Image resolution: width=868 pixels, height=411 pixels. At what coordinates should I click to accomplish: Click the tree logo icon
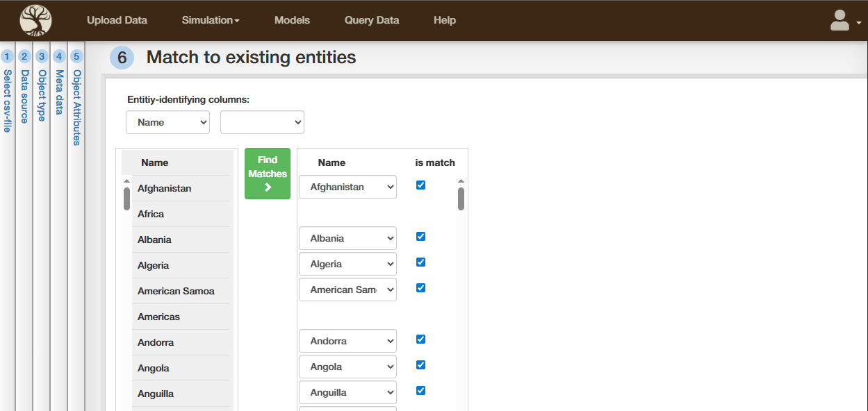click(35, 20)
